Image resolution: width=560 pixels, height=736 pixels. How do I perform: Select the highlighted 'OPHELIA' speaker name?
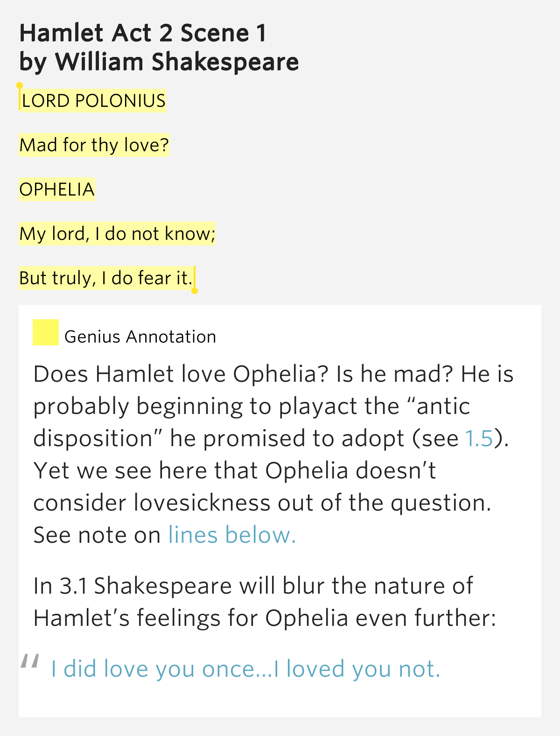pyautogui.click(x=57, y=189)
